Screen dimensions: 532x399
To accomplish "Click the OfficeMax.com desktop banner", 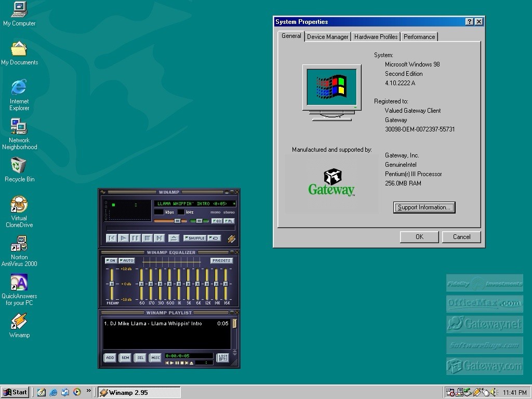I will click(x=485, y=303).
